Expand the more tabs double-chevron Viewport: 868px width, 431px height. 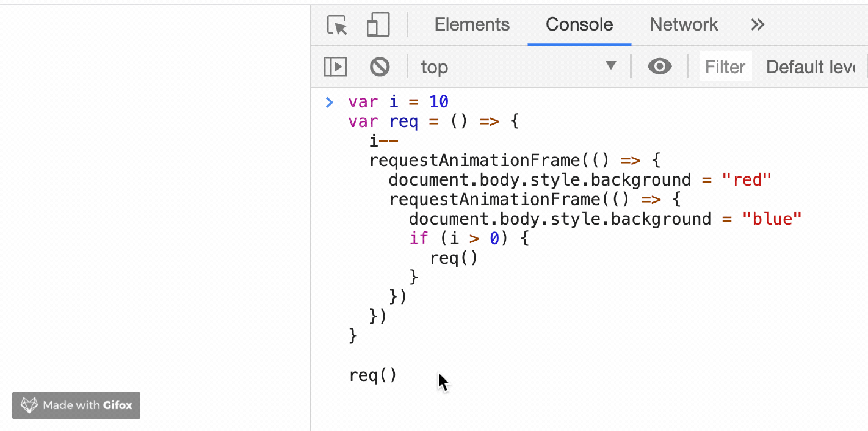coord(758,24)
